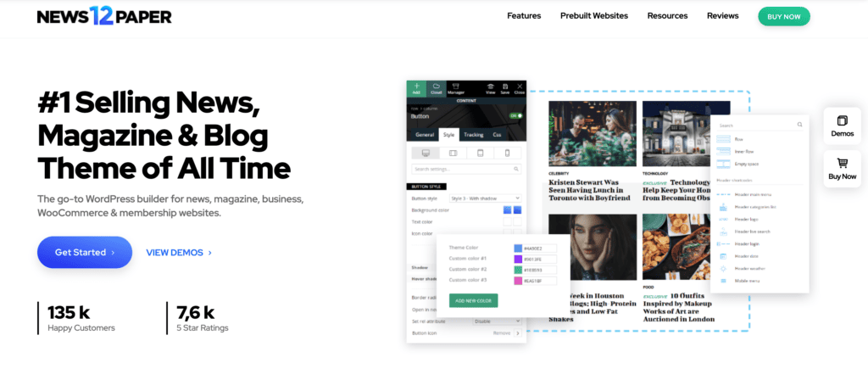Click Custom color #1 purple swatch
This screenshot has width=868, height=380.
click(518, 260)
